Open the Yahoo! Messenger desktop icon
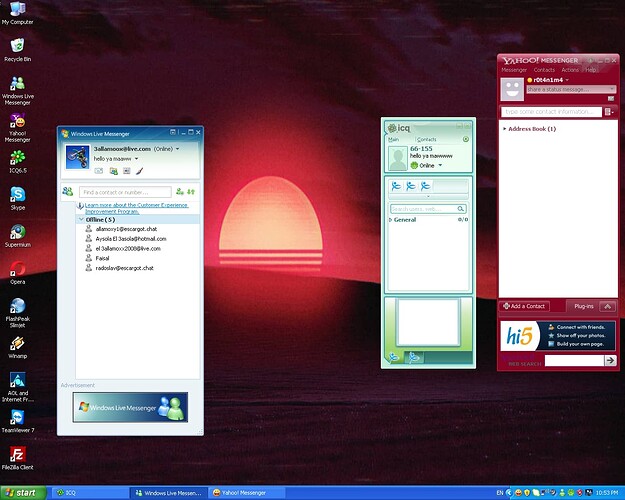This screenshot has width=625, height=500. coord(18,128)
